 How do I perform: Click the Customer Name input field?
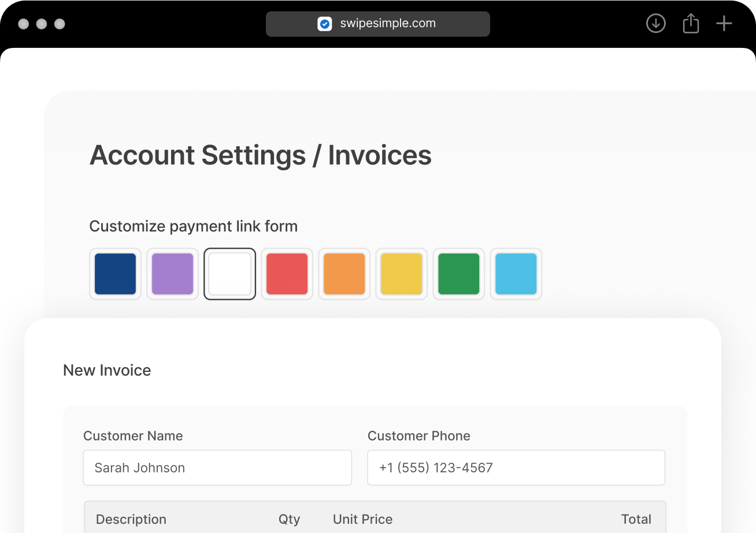pos(217,468)
